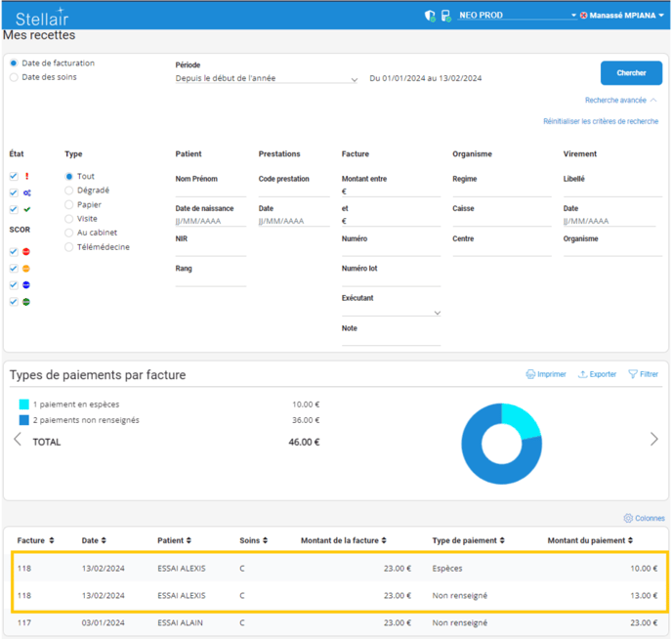Sort by Facture column sort arrows
The width and height of the screenshot is (672, 639).
[52, 540]
